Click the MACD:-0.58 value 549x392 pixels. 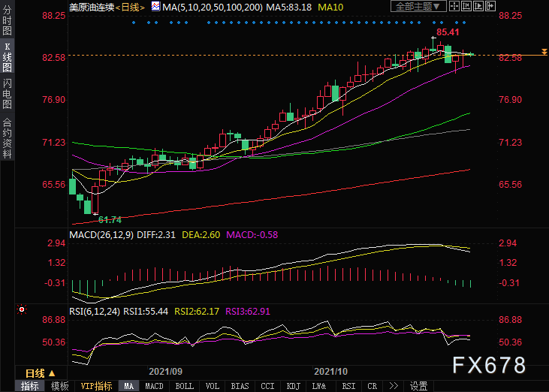point(252,234)
